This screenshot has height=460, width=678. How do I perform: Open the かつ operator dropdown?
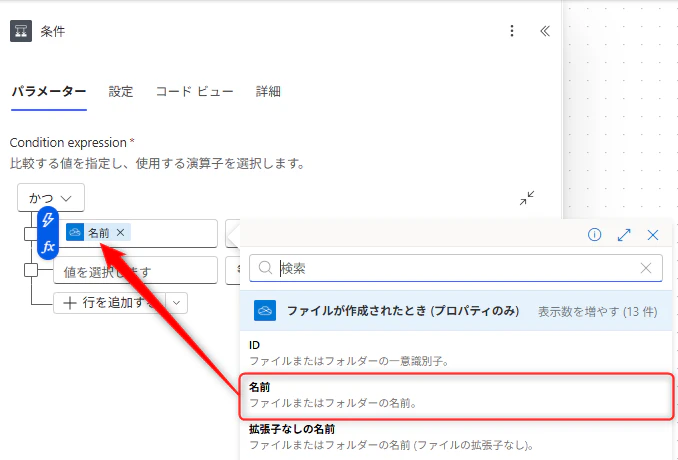click(x=51, y=198)
